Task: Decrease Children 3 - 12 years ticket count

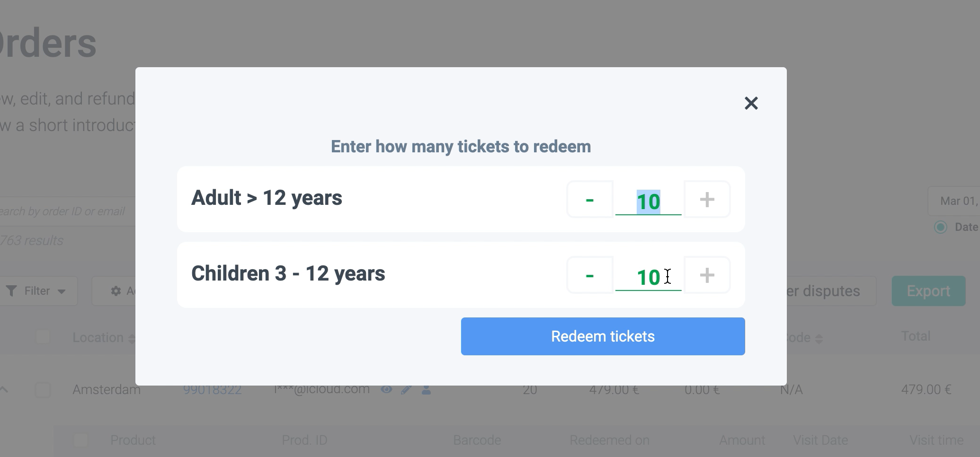Action: [589, 275]
